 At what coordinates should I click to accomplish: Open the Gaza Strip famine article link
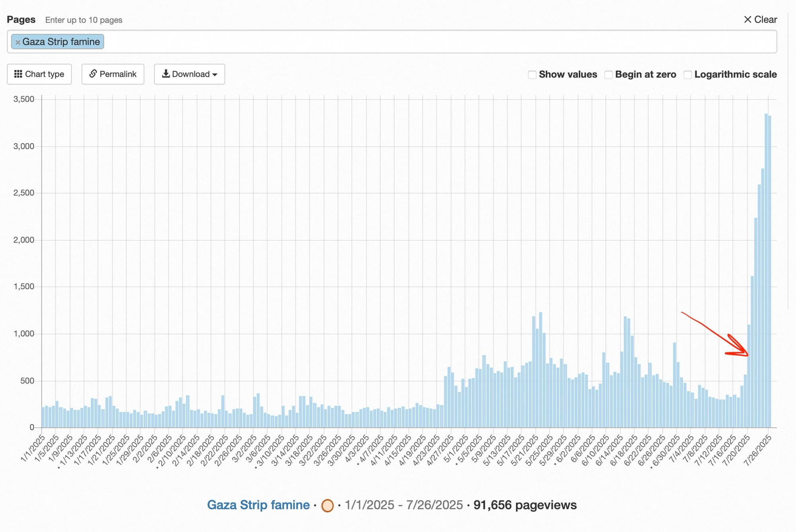tap(258, 505)
